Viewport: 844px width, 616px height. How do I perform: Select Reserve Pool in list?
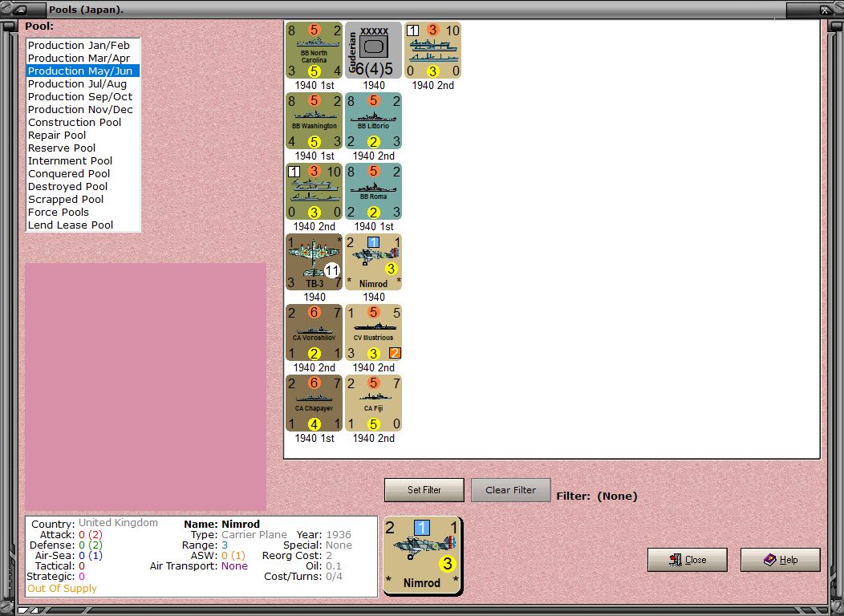(x=83, y=148)
